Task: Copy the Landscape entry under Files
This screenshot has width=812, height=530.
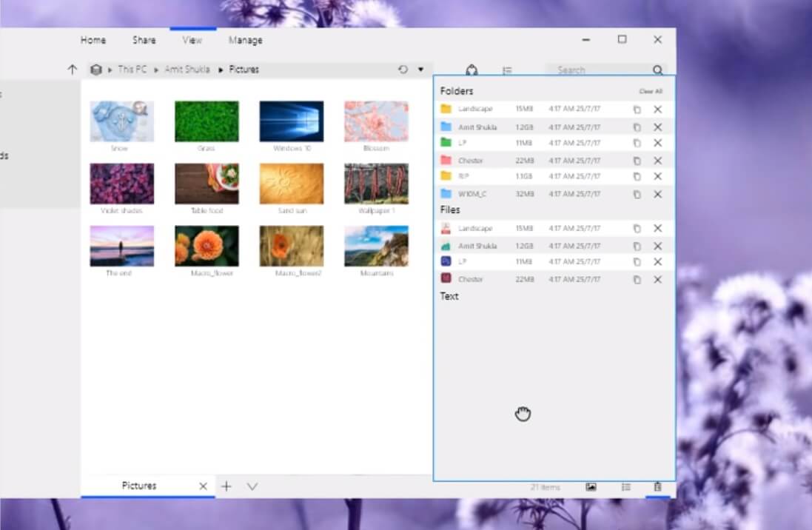Action: pos(637,229)
